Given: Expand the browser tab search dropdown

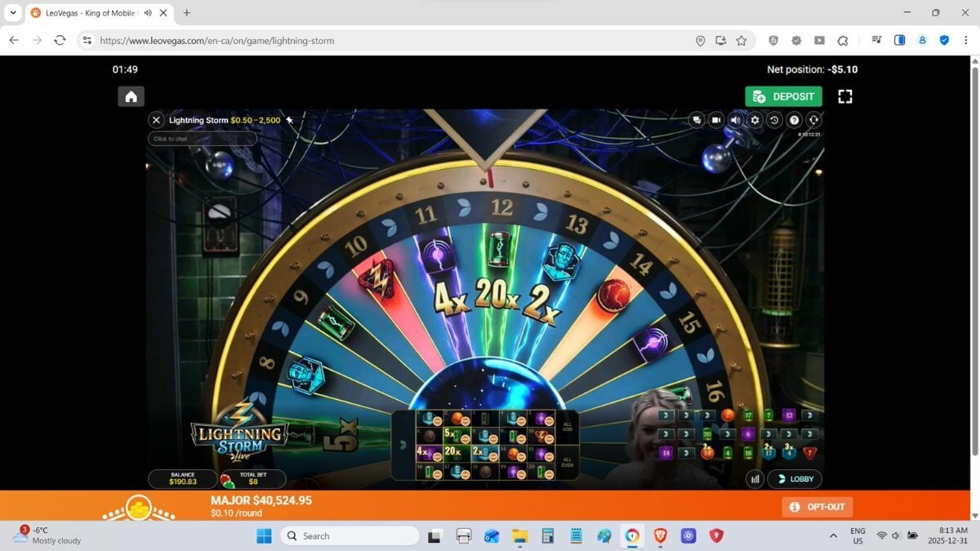Looking at the screenshot, I should 13,13.
